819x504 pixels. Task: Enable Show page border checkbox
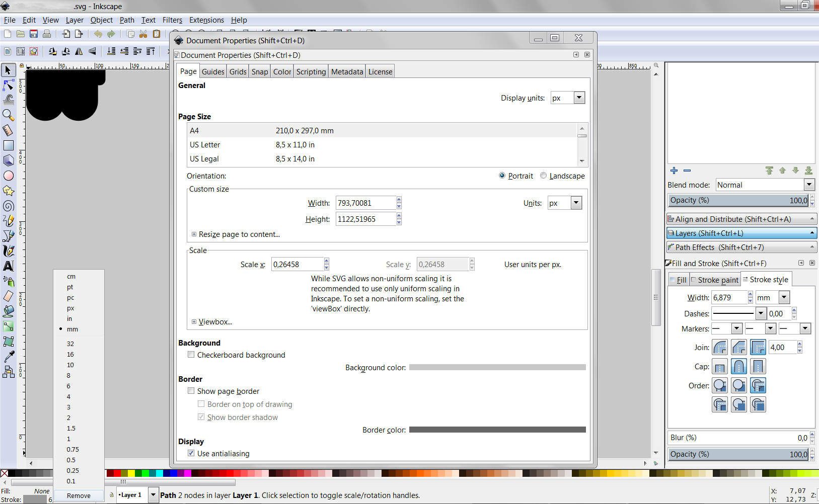[191, 391]
